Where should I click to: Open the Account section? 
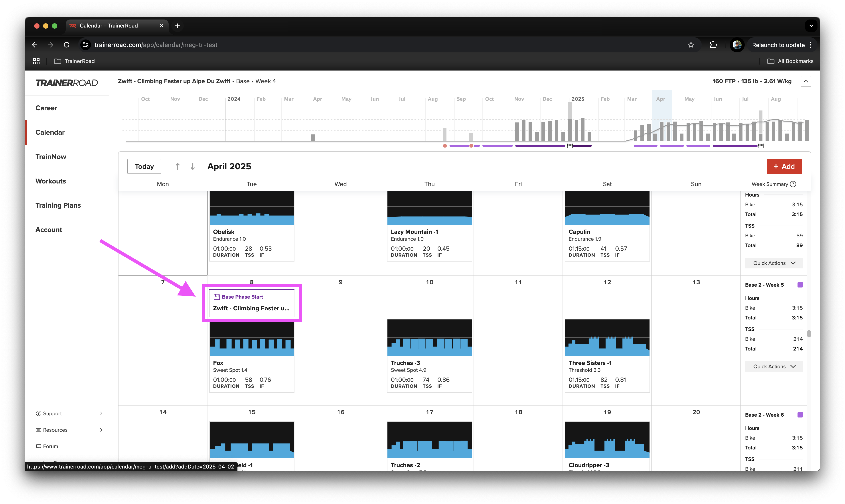point(49,230)
